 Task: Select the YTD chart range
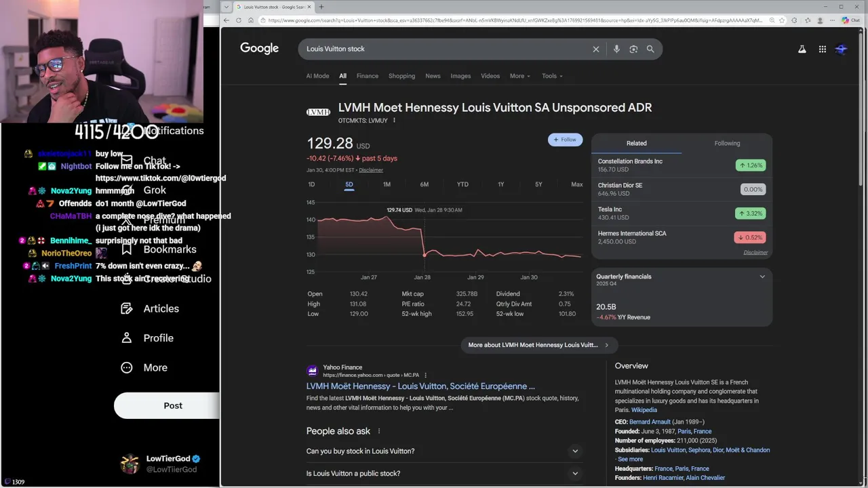pos(462,184)
